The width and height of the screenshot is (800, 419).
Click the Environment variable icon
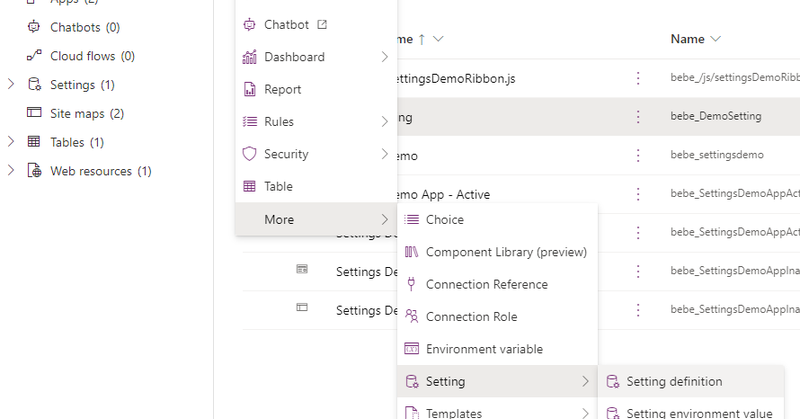point(411,349)
